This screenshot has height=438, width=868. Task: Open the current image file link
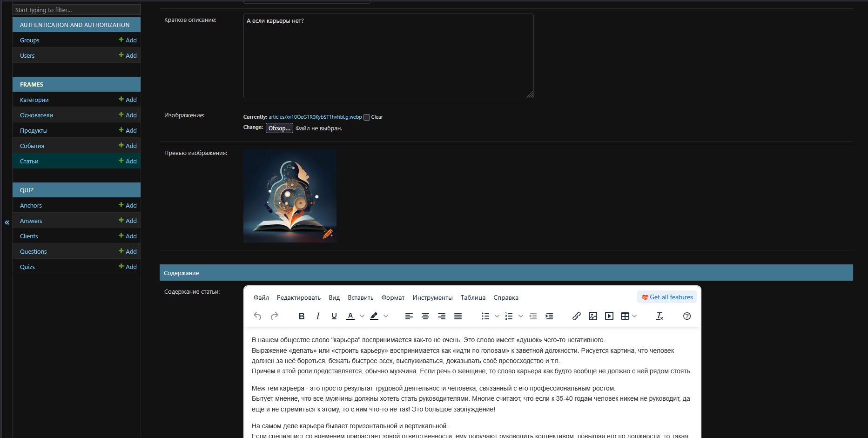coord(315,117)
